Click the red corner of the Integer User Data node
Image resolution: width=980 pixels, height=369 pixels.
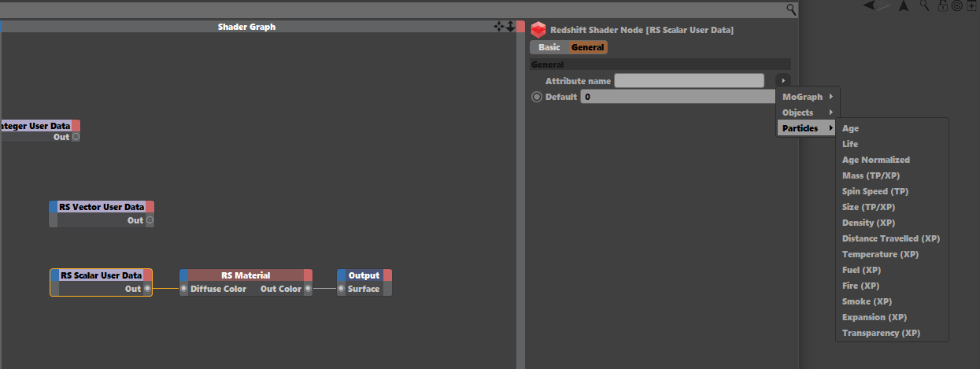point(76,126)
